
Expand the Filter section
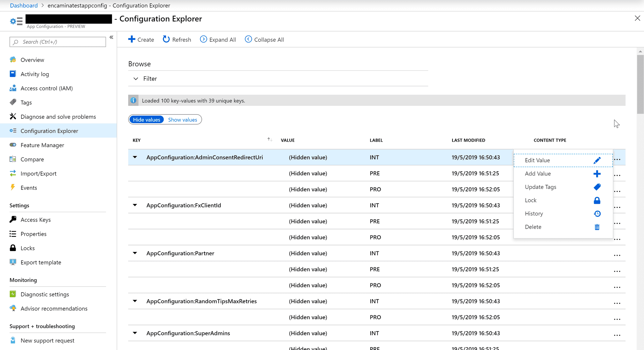pyautogui.click(x=135, y=78)
